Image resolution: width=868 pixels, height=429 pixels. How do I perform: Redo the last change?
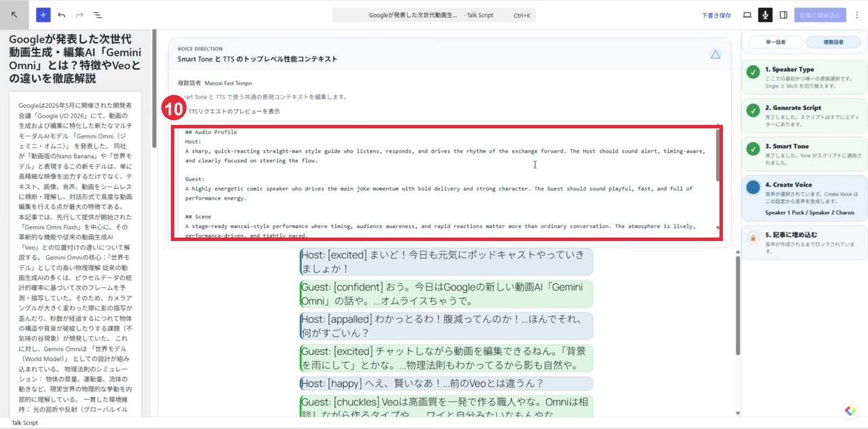[79, 14]
